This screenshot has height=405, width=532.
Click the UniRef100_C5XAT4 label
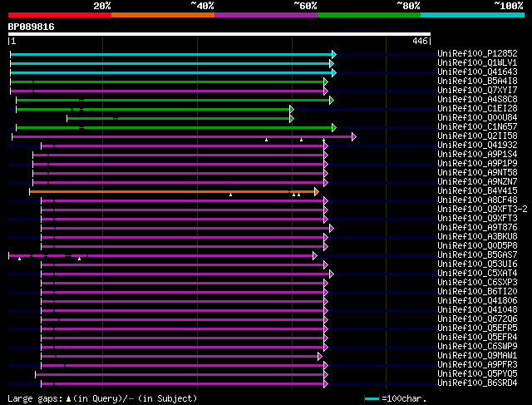pos(477,274)
